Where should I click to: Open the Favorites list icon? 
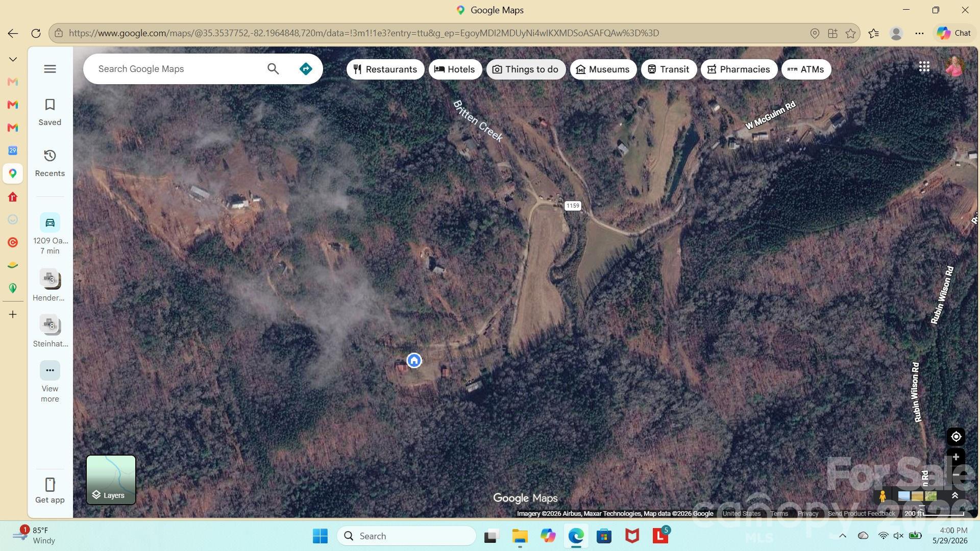(873, 33)
